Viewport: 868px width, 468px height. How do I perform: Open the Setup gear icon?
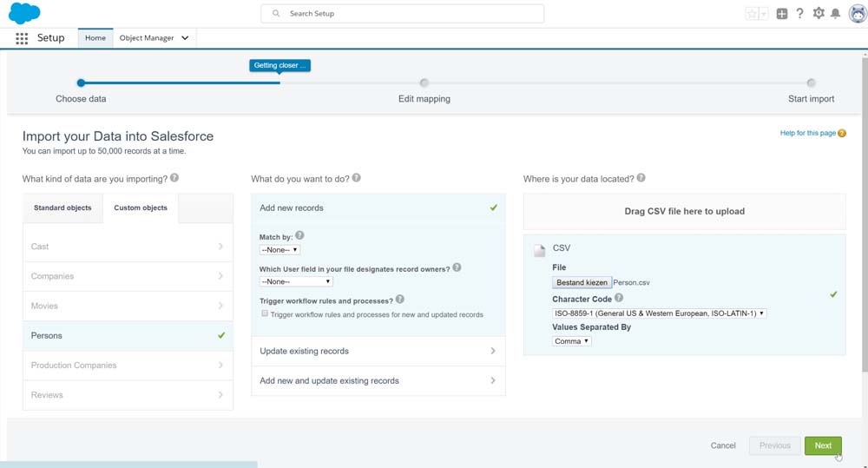819,14
